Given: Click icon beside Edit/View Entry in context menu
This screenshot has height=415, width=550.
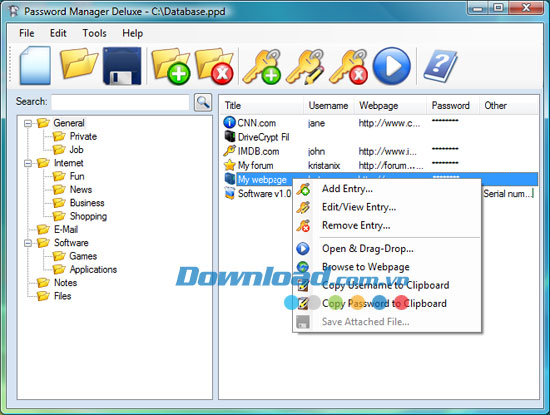Looking at the screenshot, I should (303, 207).
